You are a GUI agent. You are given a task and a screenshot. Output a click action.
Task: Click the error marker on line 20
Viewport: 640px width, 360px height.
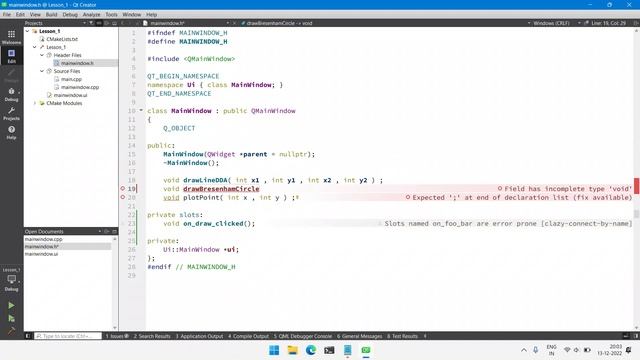122,197
